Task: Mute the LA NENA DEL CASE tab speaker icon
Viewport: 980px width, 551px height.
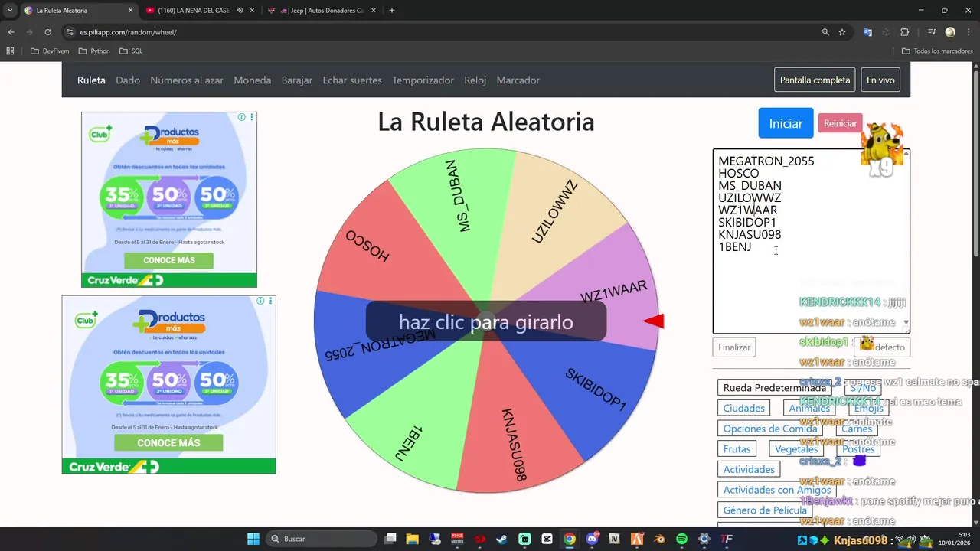Action: 240,11
